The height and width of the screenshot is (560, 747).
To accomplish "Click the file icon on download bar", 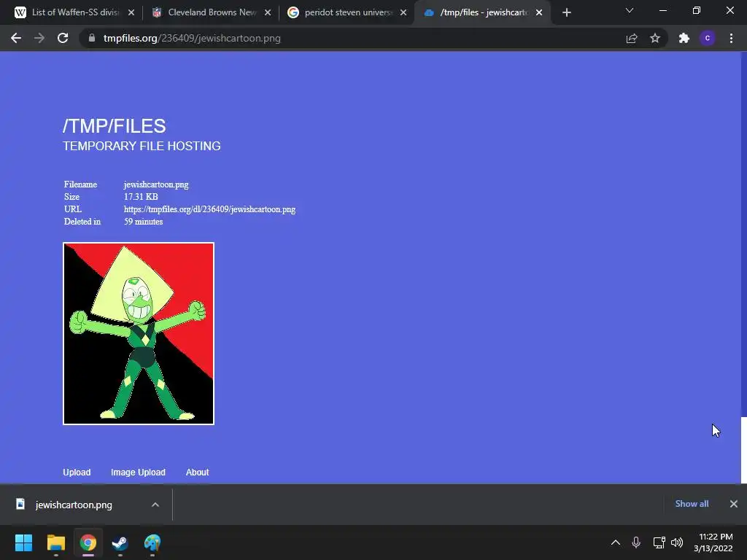I will [20, 504].
